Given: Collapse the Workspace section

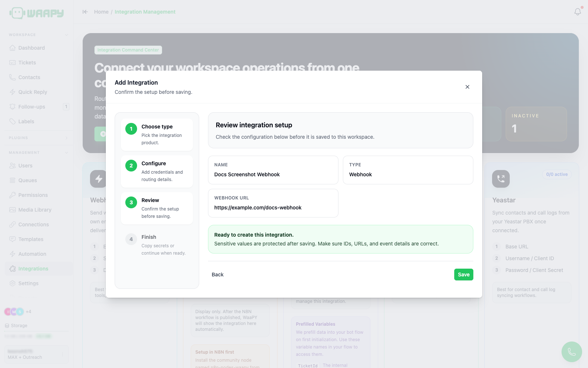Looking at the screenshot, I should pos(67,35).
